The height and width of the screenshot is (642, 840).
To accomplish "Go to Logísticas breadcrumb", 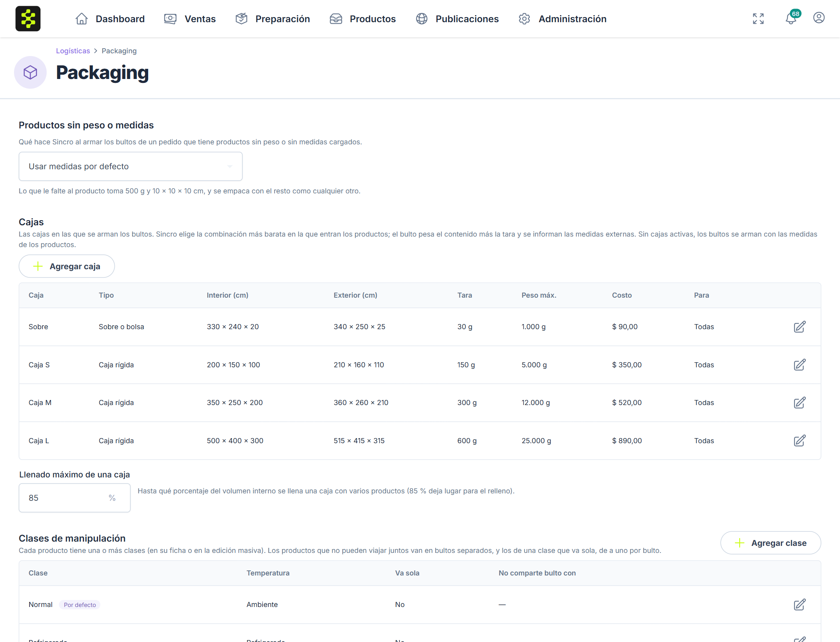I will [x=73, y=51].
